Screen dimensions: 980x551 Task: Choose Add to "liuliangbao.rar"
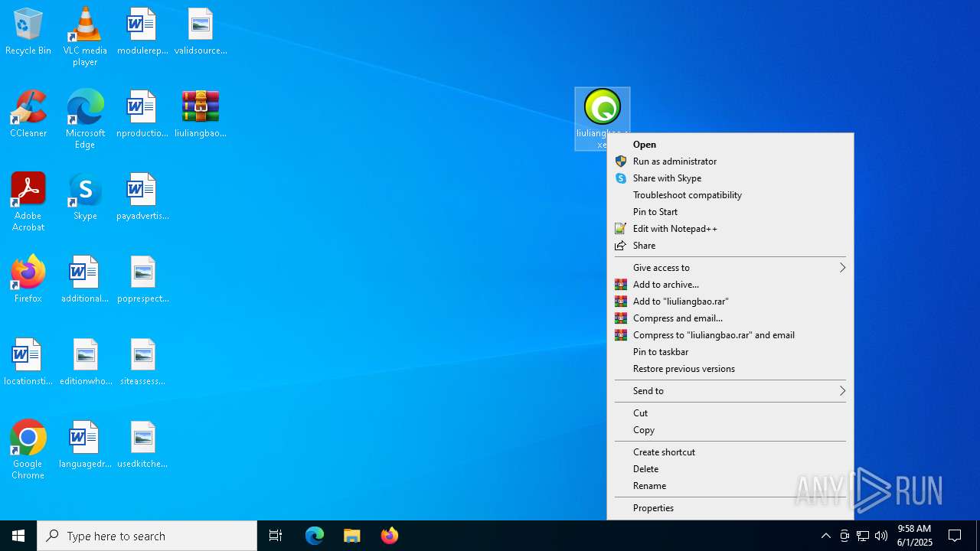[730, 302]
